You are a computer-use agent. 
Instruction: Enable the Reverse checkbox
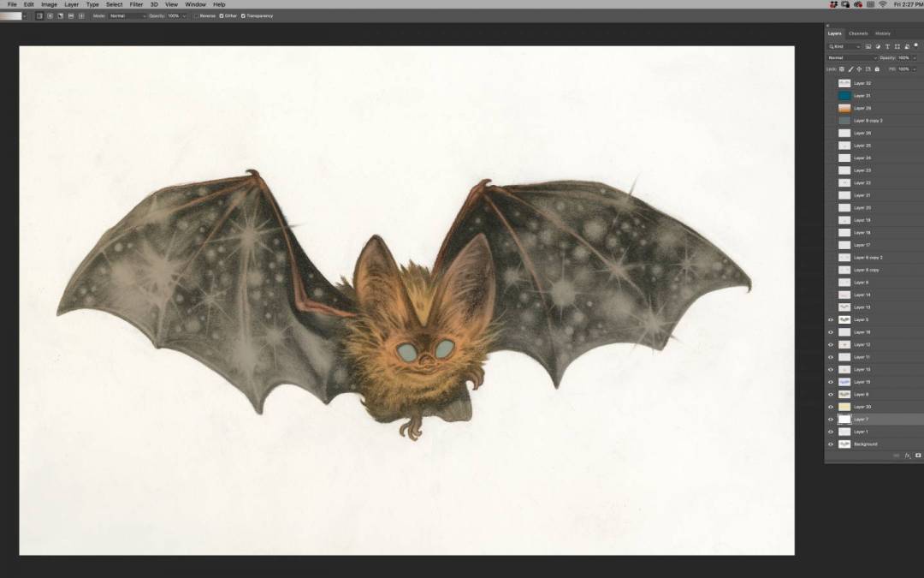point(196,15)
